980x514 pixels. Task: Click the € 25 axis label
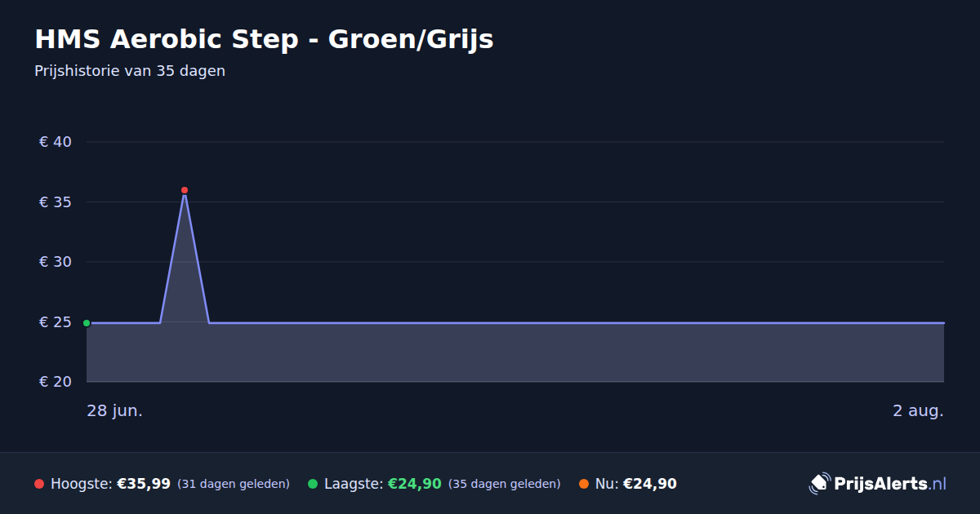[x=56, y=322]
